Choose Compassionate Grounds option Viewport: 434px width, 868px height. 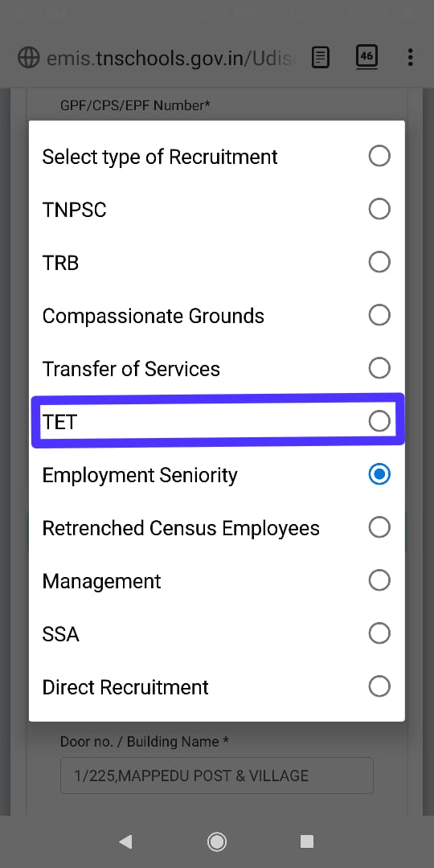coord(216,316)
